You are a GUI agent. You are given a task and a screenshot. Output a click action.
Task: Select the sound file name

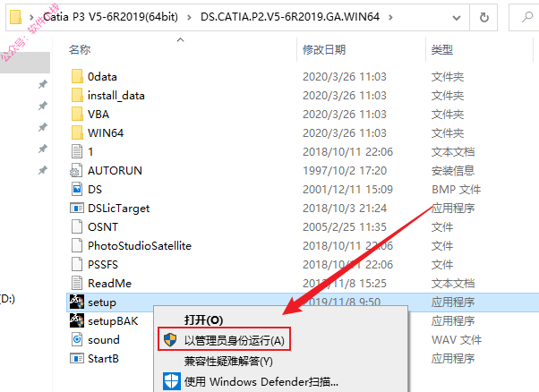coord(104,340)
